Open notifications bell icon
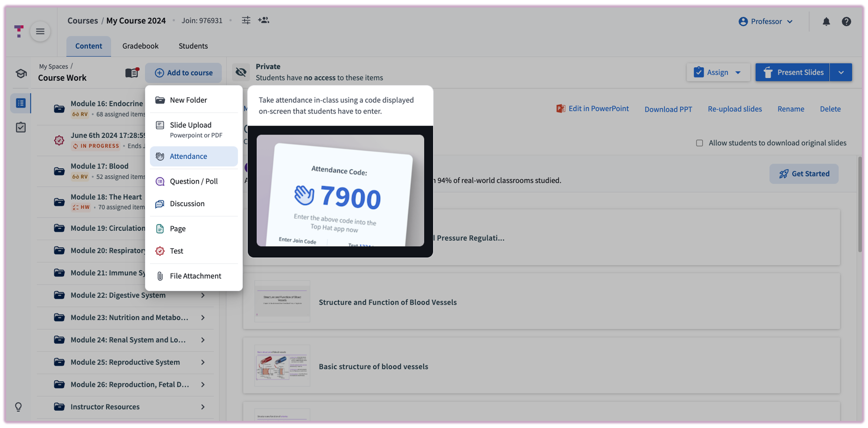This screenshot has height=428, width=868. [826, 21]
